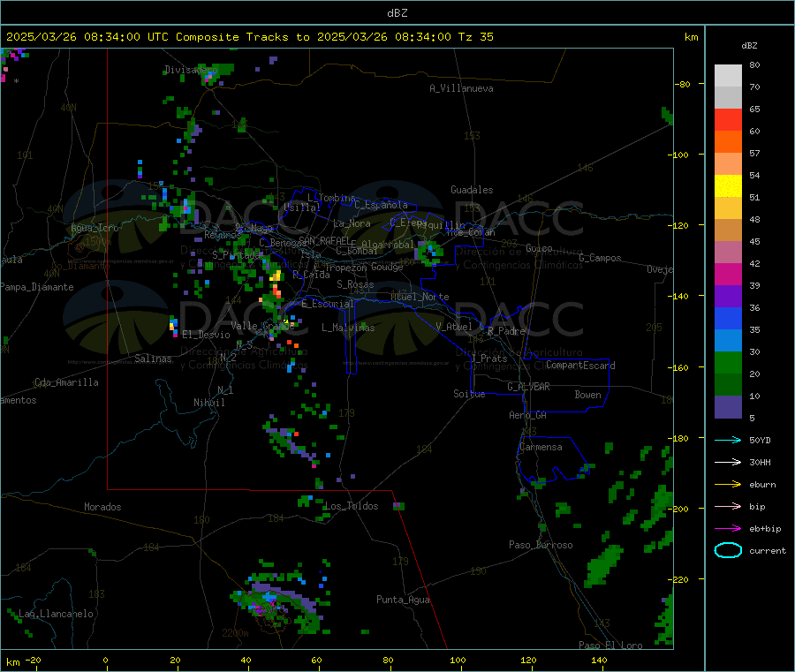The image size is (795, 672).
Task: Click the 'G_Campos' map label
Action: click(600, 258)
